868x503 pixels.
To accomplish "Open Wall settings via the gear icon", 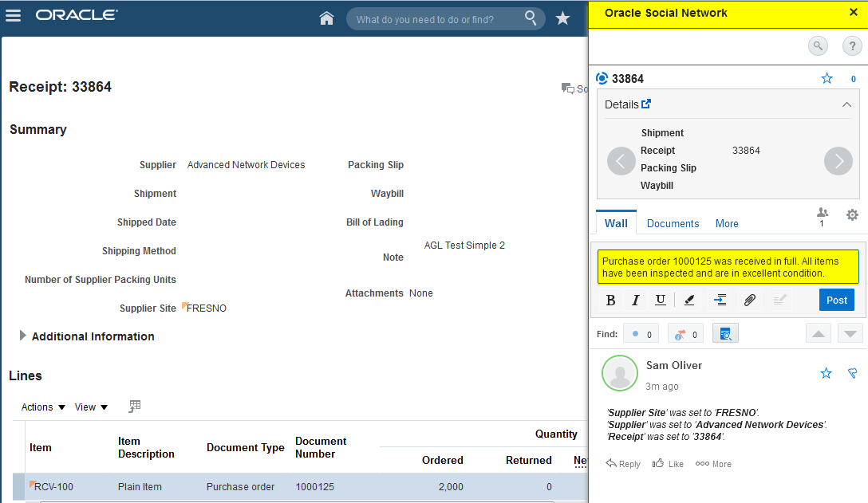I will 852,214.
